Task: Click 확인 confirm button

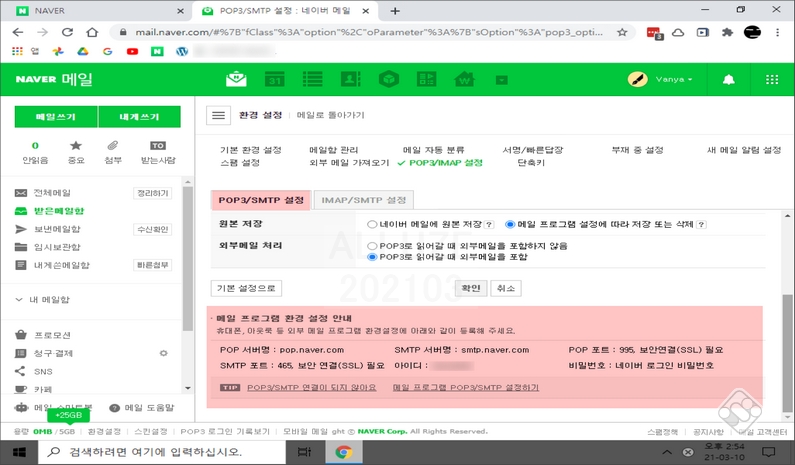Action: click(471, 288)
